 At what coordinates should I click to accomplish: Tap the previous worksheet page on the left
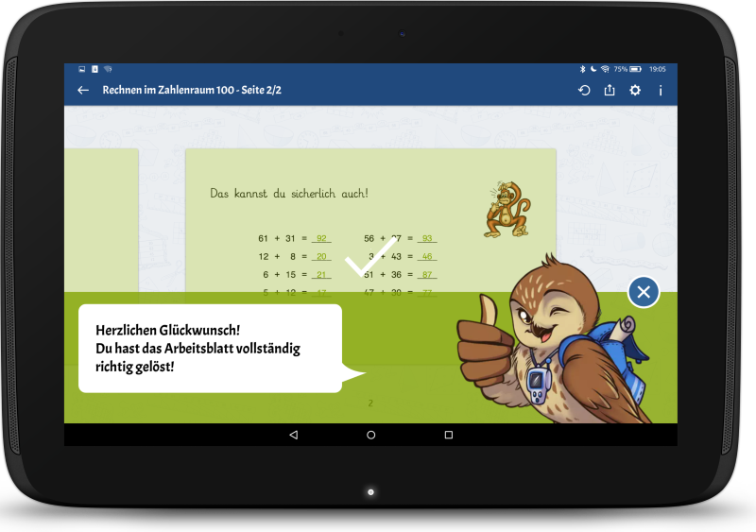(101, 220)
